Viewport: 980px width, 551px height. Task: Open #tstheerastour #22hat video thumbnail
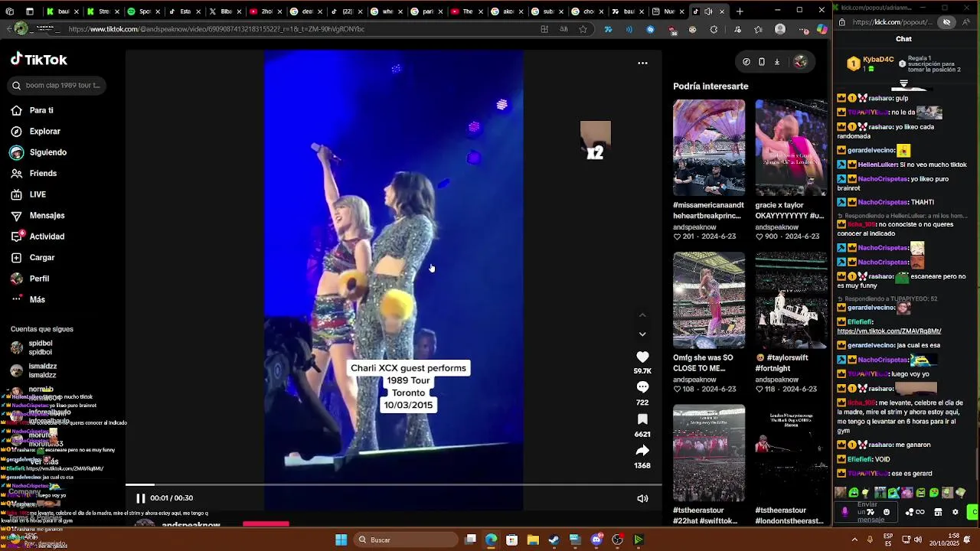coord(709,452)
